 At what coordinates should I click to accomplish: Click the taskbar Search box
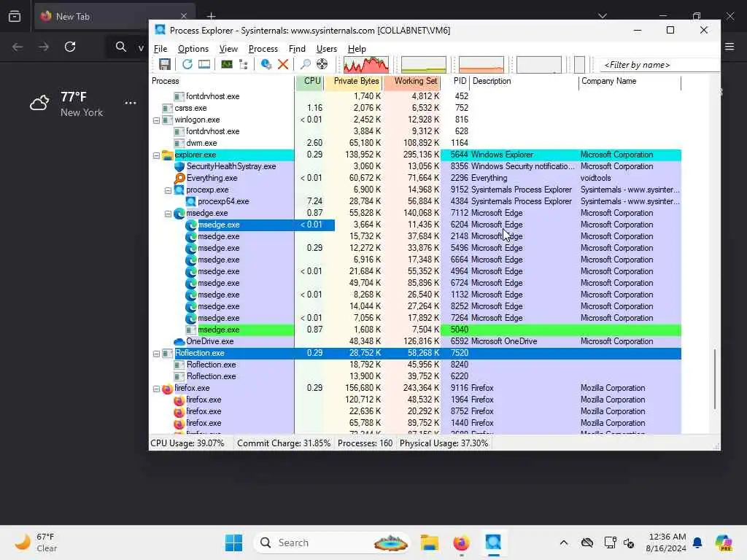point(332,542)
